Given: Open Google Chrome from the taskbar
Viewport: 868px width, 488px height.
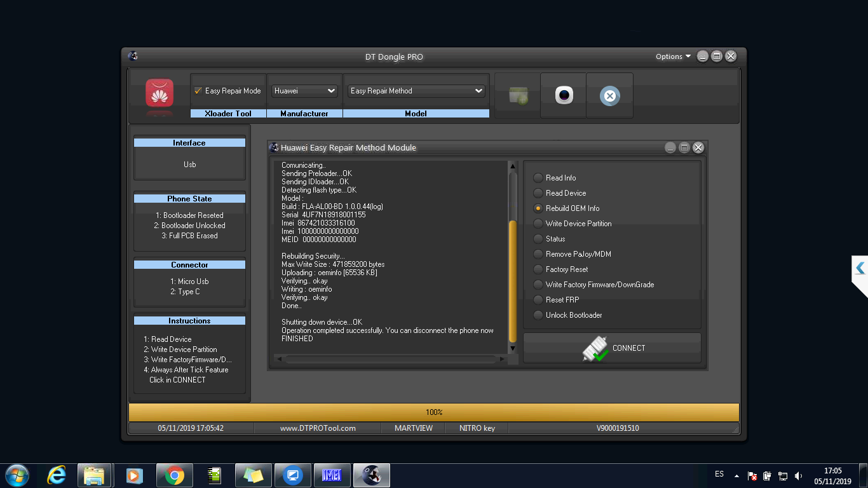Looking at the screenshot, I should tap(174, 475).
